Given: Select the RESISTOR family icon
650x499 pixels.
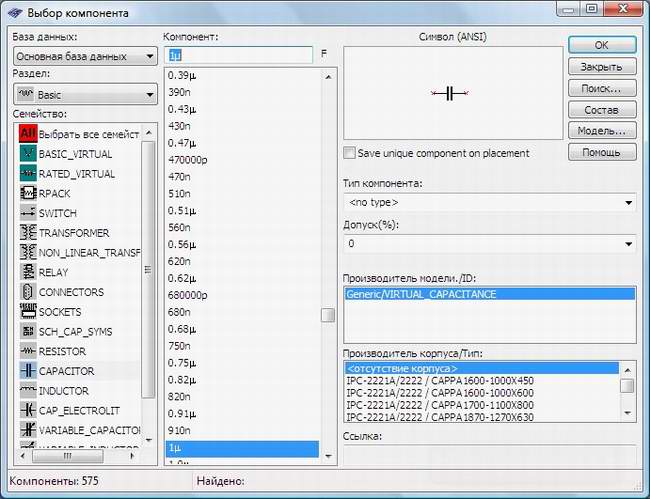Looking at the screenshot, I should (28, 351).
